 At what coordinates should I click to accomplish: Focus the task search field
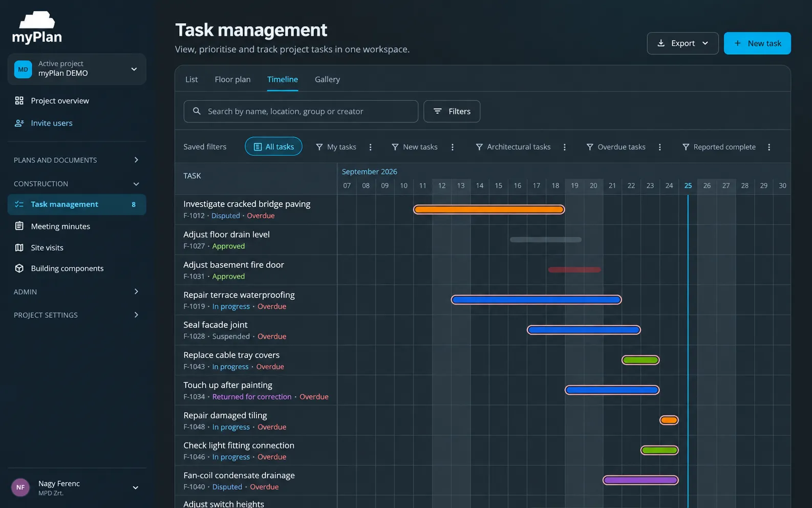coord(301,111)
